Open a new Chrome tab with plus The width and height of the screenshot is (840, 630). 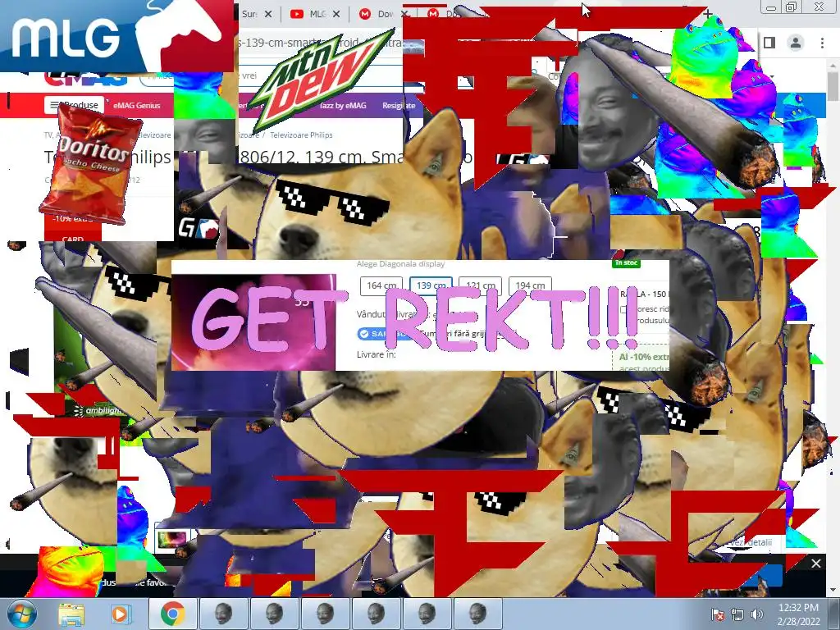(x=707, y=15)
